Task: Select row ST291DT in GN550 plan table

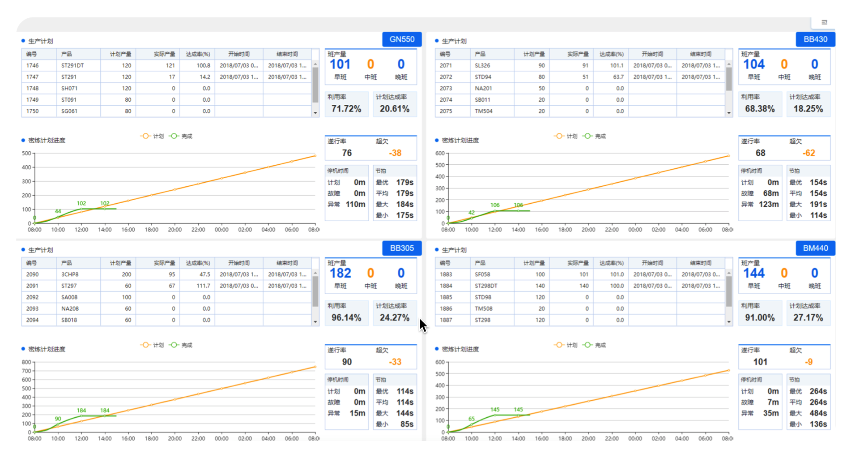Action: point(72,65)
